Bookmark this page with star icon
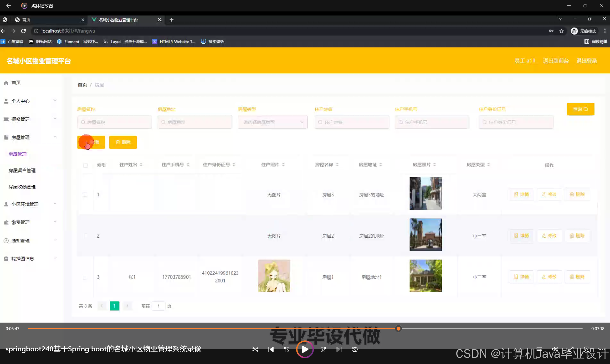This screenshot has width=610, height=364. 561,31
